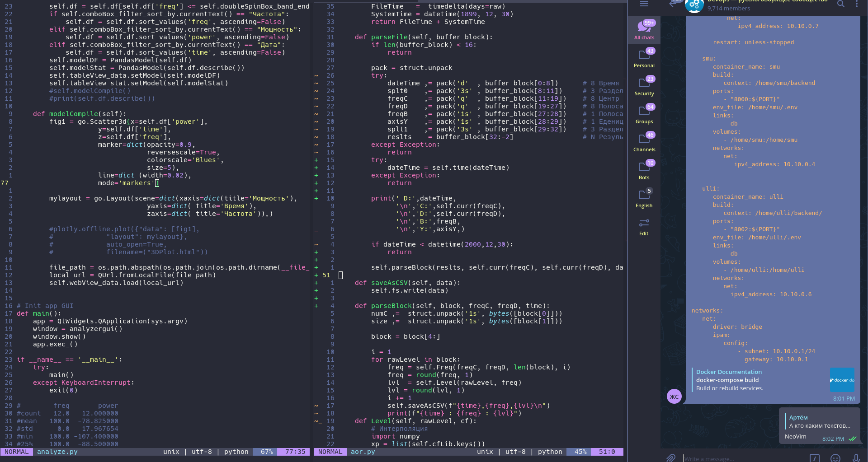868x462 pixels.
Task: Click the docker docs preview thumbnail
Action: 842,380
